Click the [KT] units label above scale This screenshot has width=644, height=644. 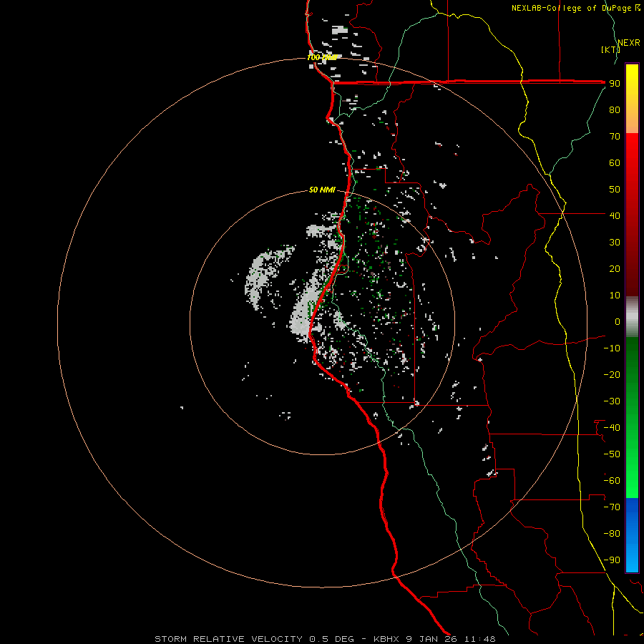coord(611,49)
